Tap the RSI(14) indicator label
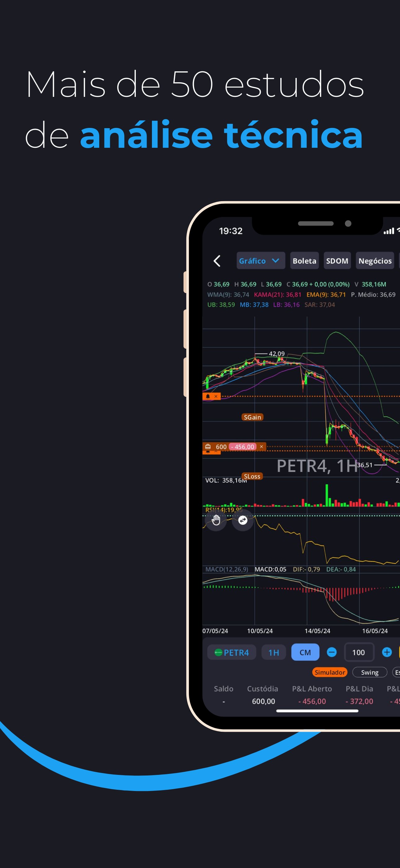Viewport: 400px width, 868px height. tap(224, 510)
